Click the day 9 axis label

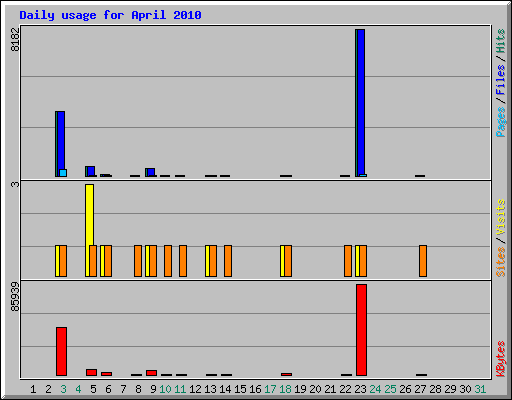[x=153, y=389]
